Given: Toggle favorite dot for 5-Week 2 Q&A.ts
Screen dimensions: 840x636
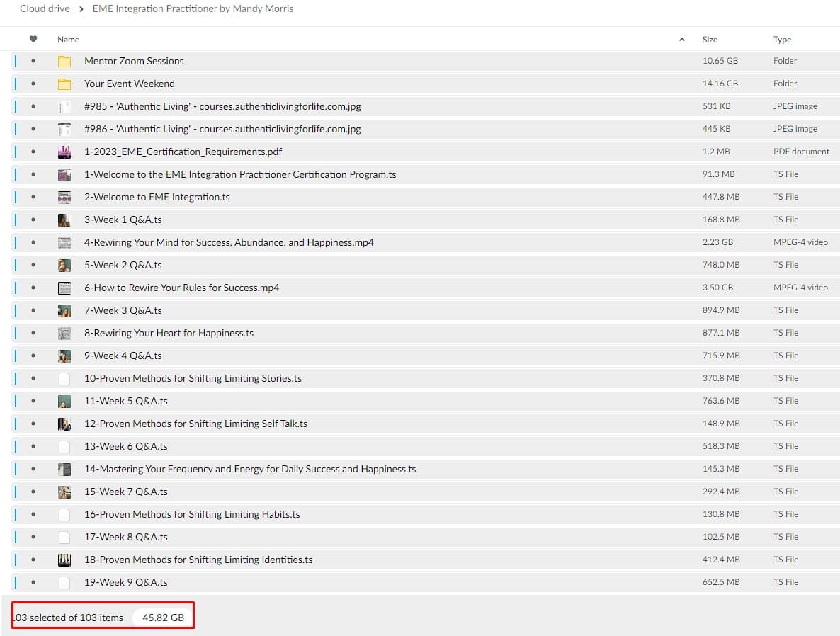Looking at the screenshot, I should pyautogui.click(x=33, y=266).
